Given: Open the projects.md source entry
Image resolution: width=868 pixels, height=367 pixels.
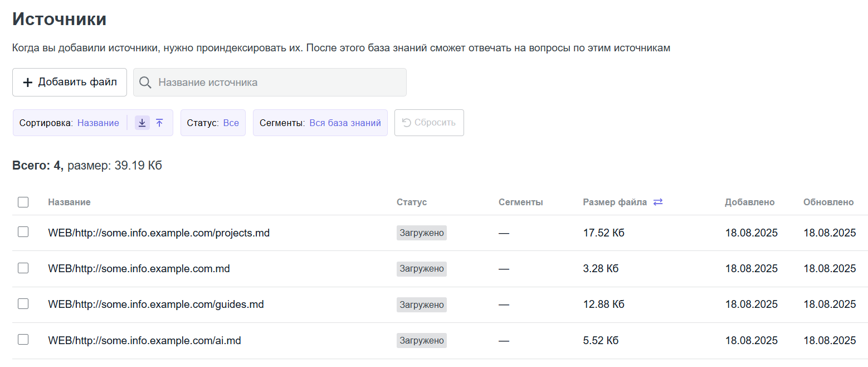Looking at the screenshot, I should coord(159,233).
